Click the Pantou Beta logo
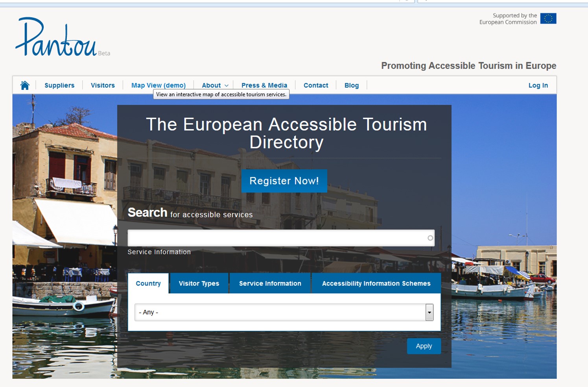588x387 pixels. point(63,37)
